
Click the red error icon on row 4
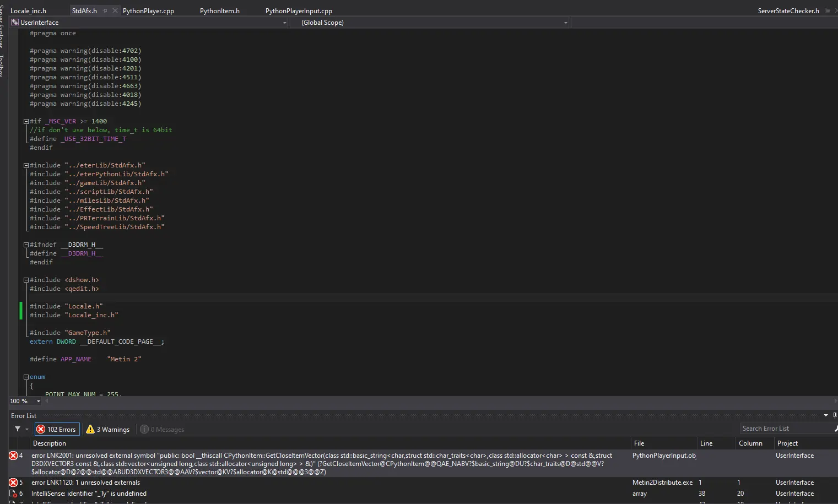(x=13, y=456)
